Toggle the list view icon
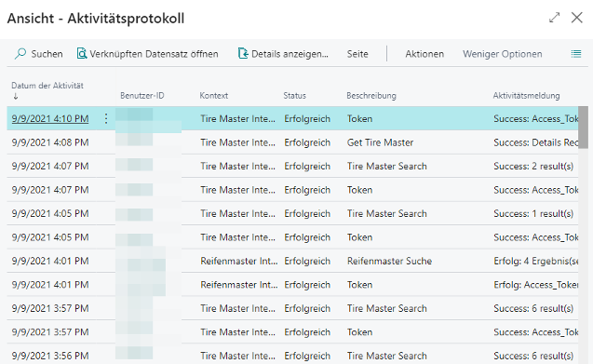Image resolution: width=593 pixels, height=364 pixels. coord(576,54)
